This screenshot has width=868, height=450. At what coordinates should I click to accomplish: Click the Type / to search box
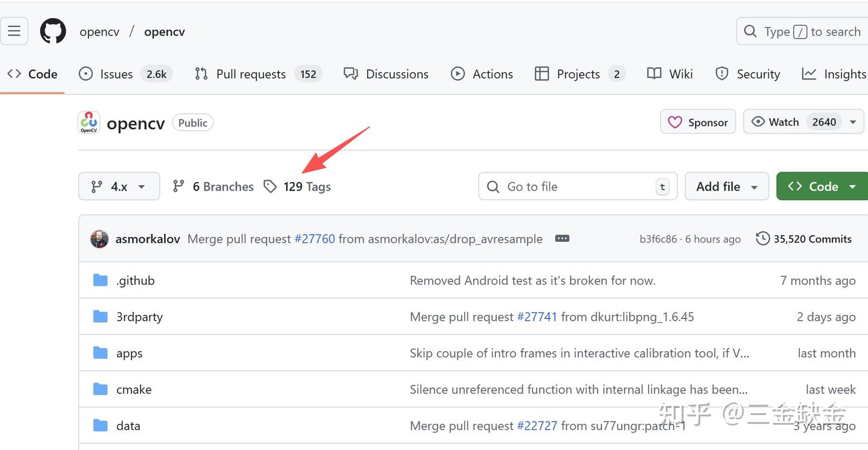tap(802, 31)
